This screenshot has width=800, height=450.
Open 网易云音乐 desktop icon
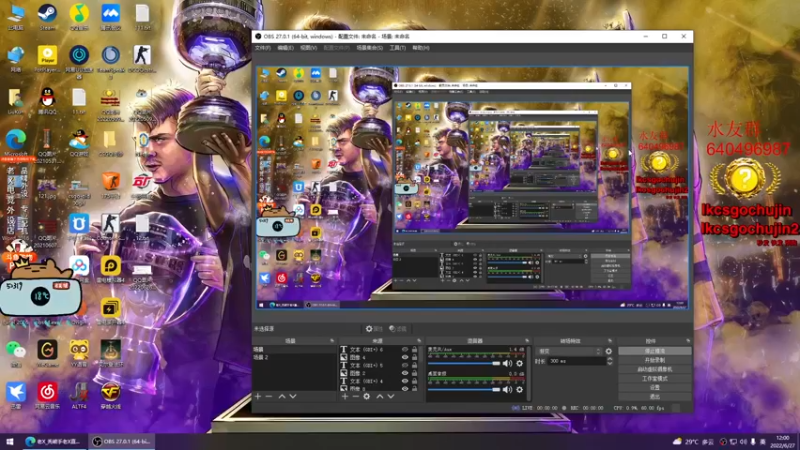(x=47, y=395)
